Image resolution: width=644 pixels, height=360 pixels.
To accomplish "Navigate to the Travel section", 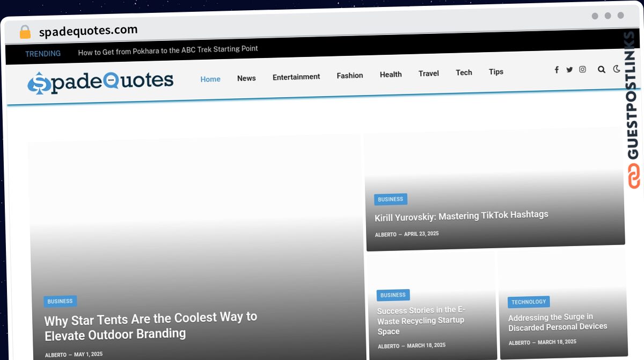I will (x=429, y=74).
